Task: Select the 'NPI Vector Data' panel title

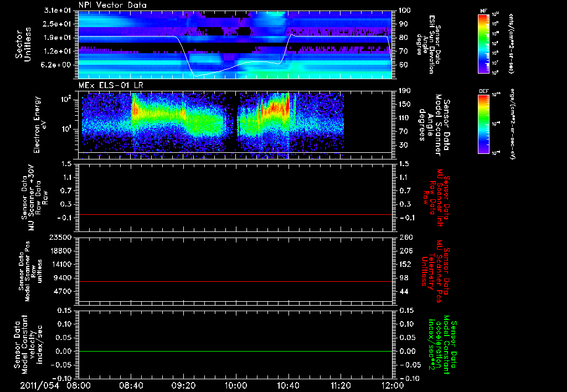Action: (x=112, y=5)
